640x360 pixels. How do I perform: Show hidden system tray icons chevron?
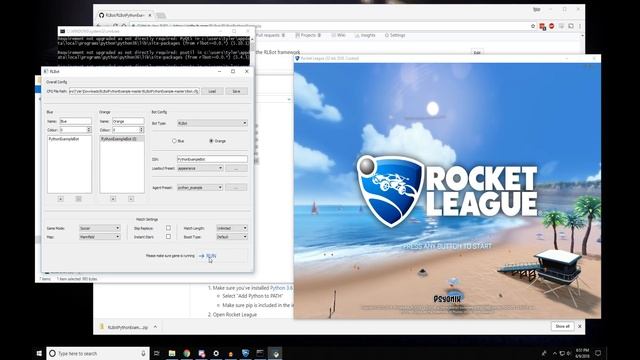(x=554, y=353)
